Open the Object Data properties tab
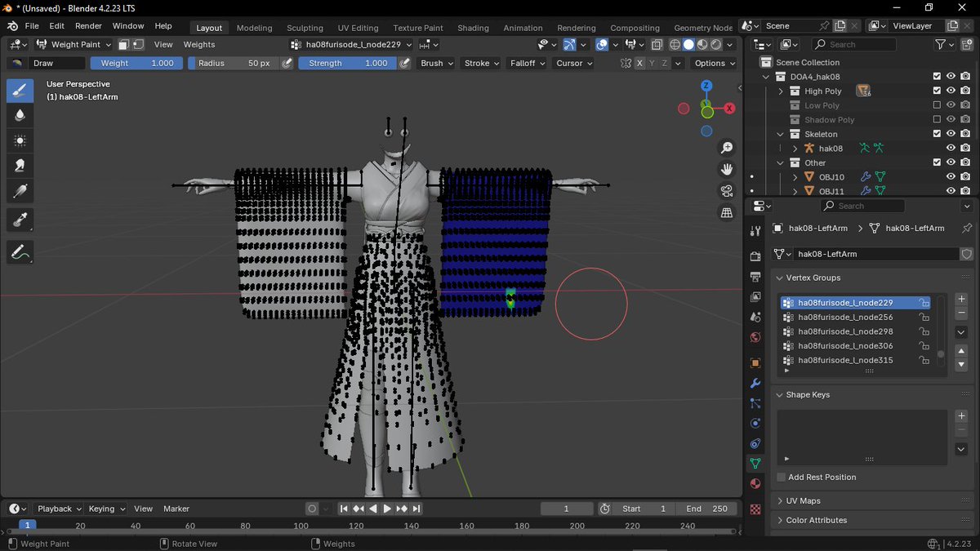This screenshot has width=980, height=551. tap(755, 463)
